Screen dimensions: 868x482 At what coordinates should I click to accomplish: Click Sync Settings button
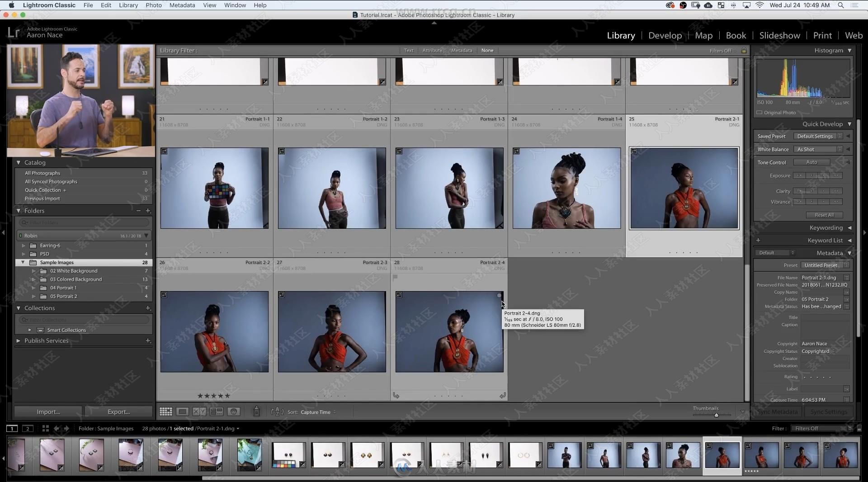coord(828,411)
